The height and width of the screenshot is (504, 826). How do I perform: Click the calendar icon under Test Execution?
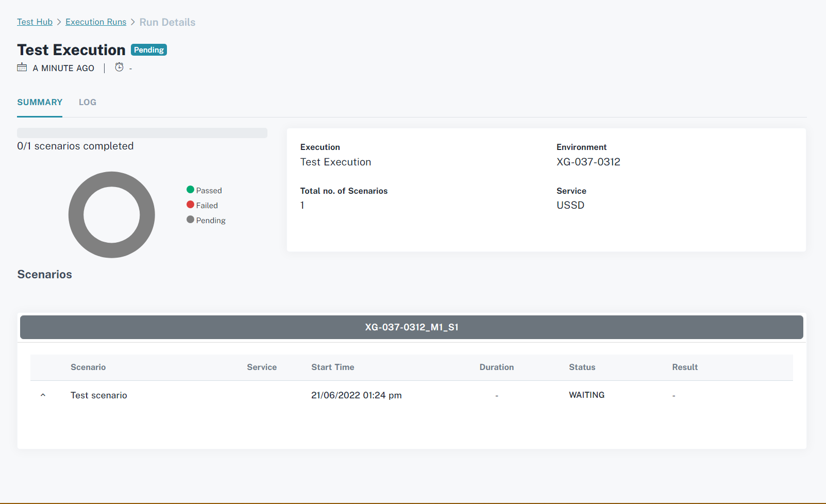(x=22, y=68)
